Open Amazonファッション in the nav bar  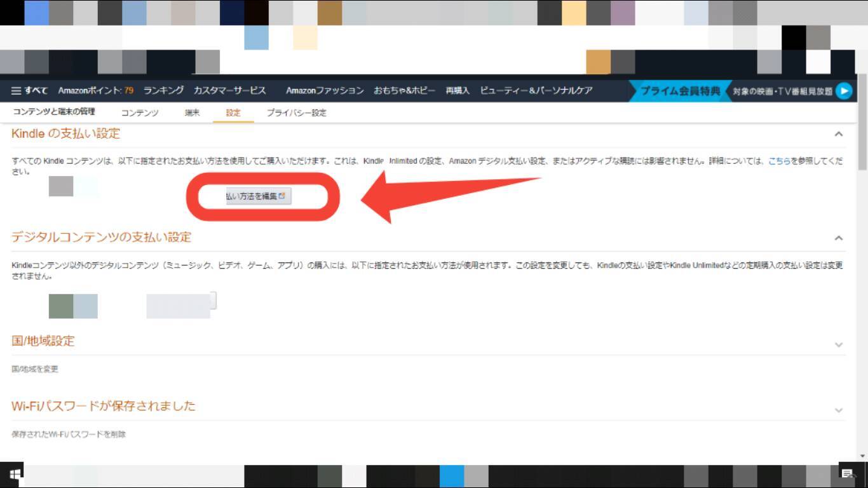click(x=325, y=91)
